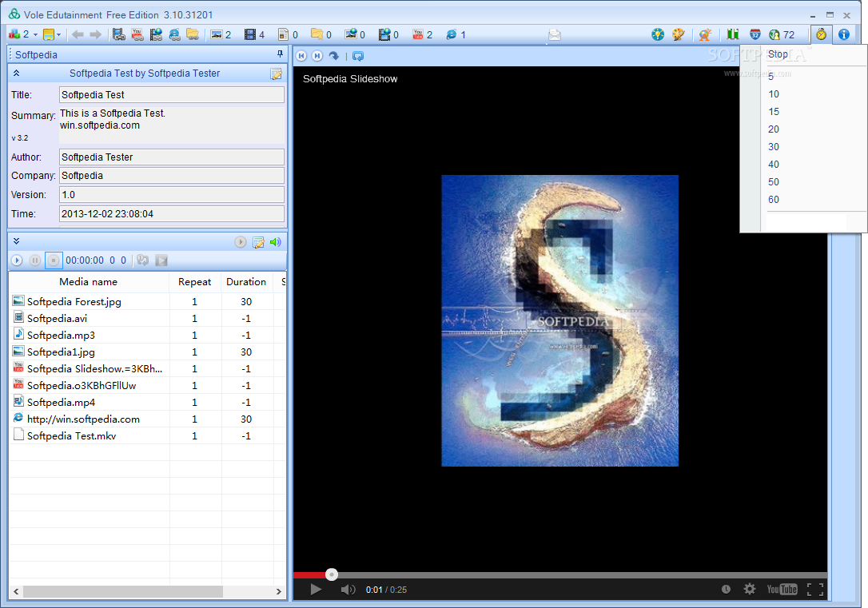
Task: Click the picture count icon showing 2
Action: click(x=217, y=34)
